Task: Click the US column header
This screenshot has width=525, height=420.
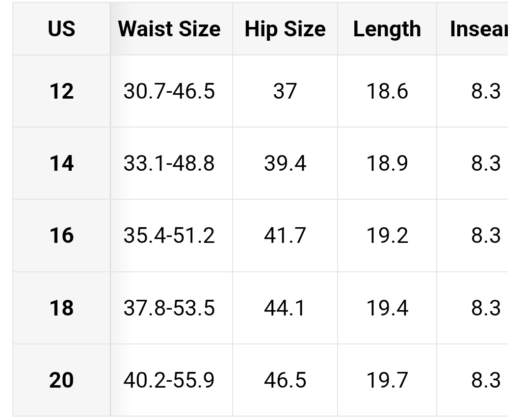Action: [x=61, y=29]
